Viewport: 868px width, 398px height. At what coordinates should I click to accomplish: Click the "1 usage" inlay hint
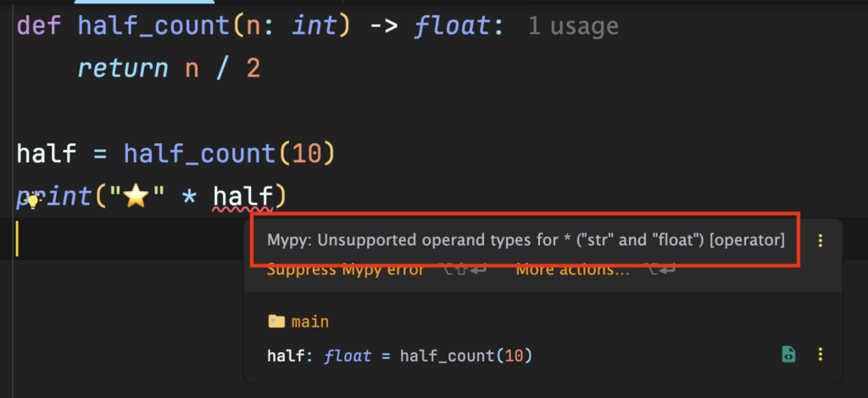point(573,26)
